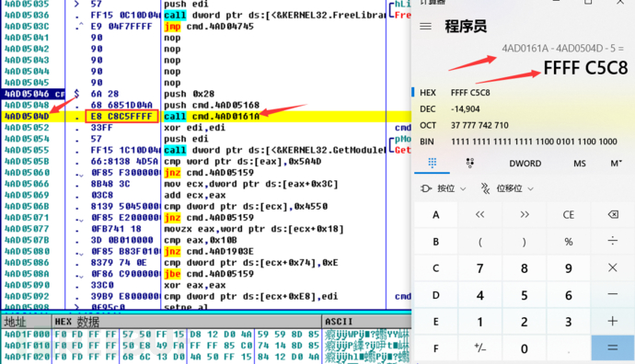Switch to bit toggling keypad view
The height and width of the screenshot is (364, 635).
coord(469,163)
